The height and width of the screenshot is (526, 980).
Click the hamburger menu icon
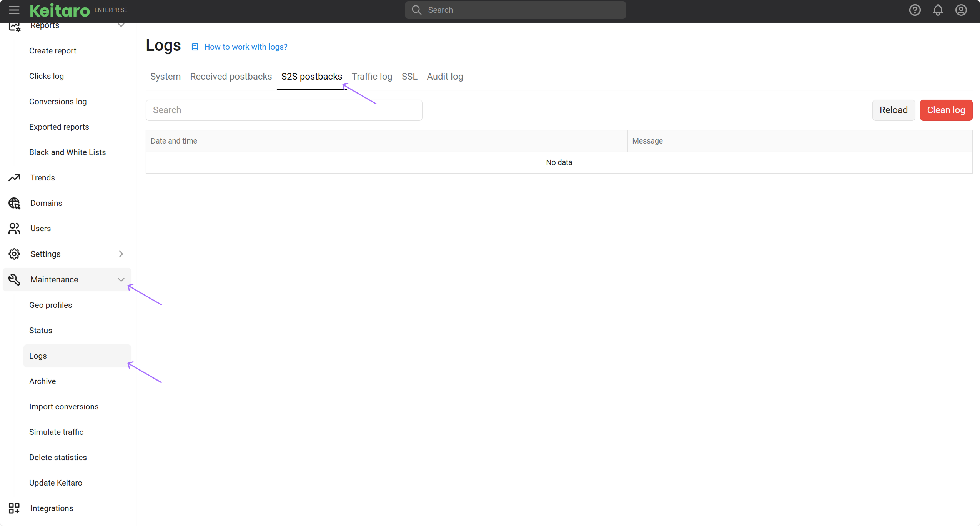[14, 10]
